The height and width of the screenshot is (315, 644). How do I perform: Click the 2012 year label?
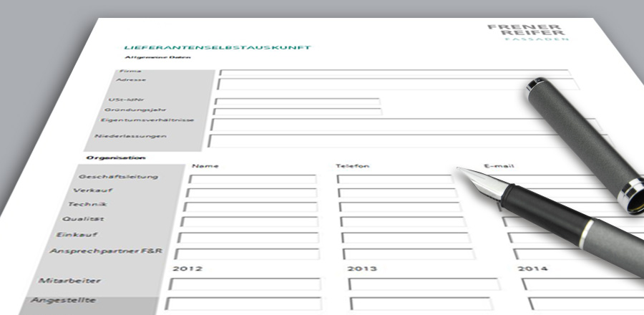[187, 268]
